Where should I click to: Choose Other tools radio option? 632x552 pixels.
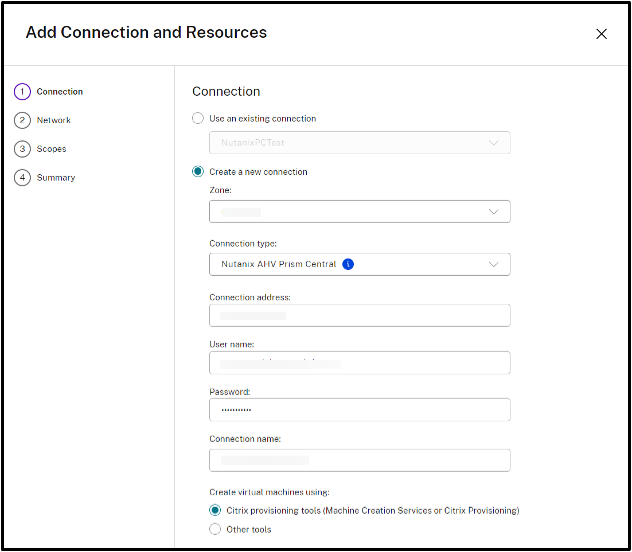[216, 529]
